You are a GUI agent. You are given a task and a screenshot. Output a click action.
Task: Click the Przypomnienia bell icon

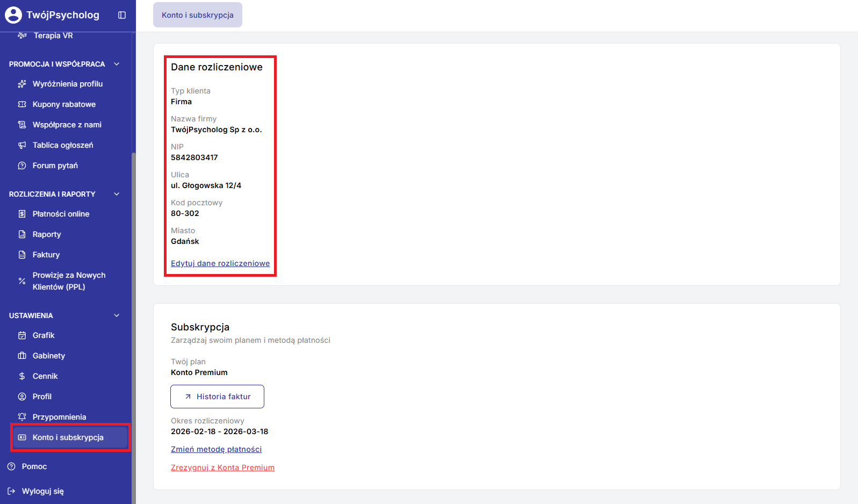(x=22, y=417)
